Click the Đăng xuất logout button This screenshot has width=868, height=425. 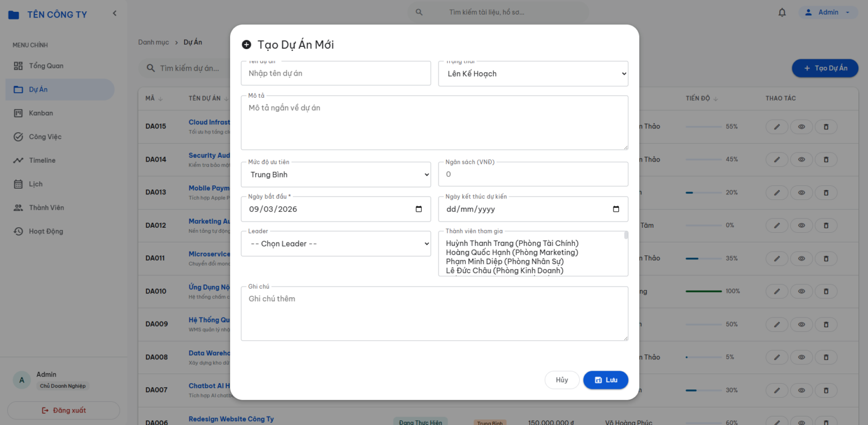tap(64, 410)
